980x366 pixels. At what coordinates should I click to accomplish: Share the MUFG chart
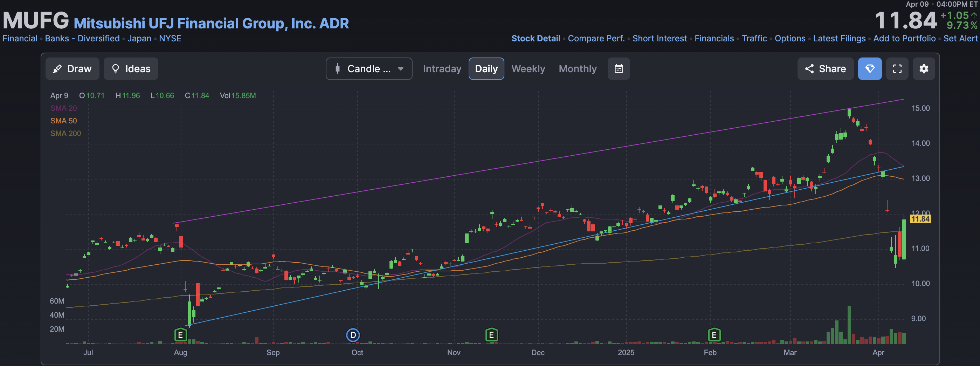(825, 69)
